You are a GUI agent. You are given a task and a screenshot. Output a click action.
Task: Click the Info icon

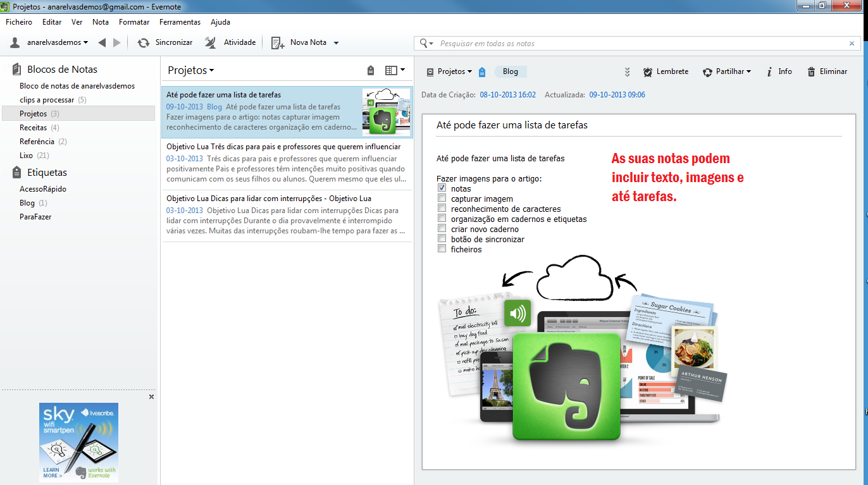[769, 72]
